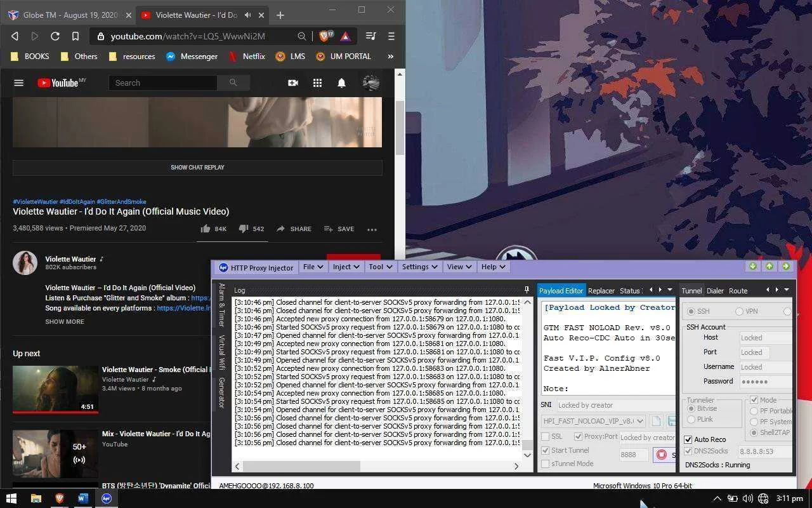Open the YouTube account avatar
Viewport: 812px width, 508px height.
371,83
